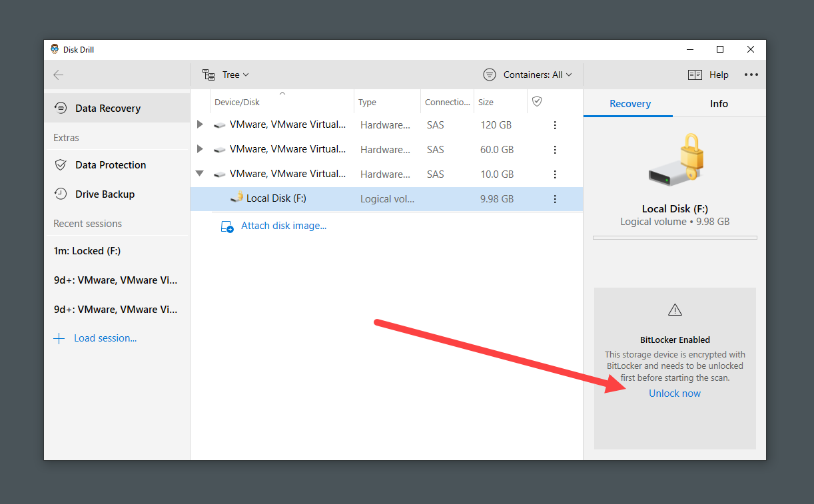Open options menu for 10.0 GB disk
This screenshot has width=814, height=504.
pos(554,174)
